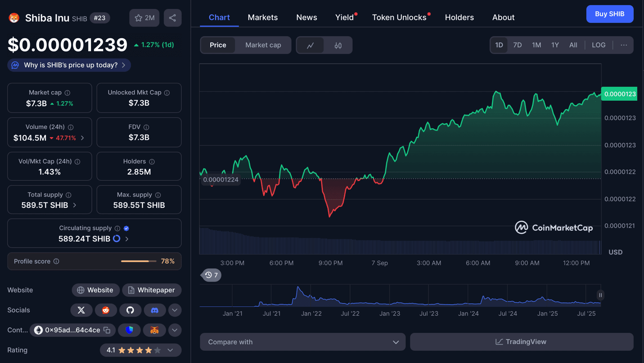The height and width of the screenshot is (363, 644).
Task: Click the range selector handle on the mini chart
Action: [x=600, y=295]
